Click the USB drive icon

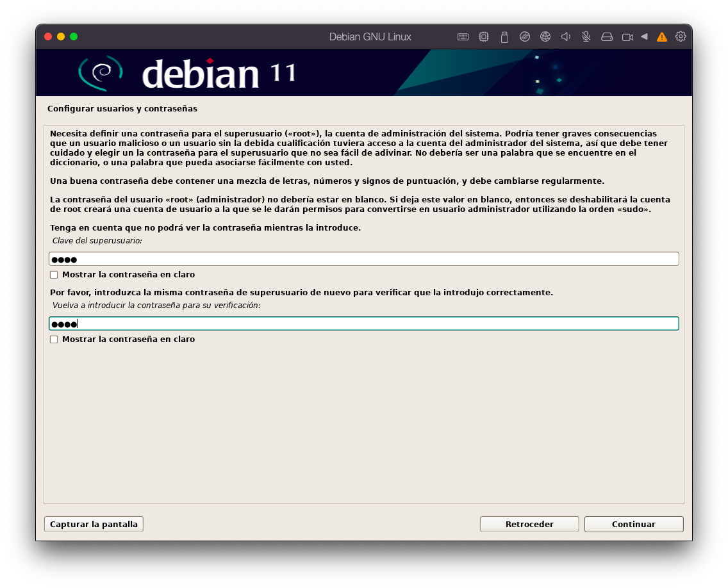point(504,37)
